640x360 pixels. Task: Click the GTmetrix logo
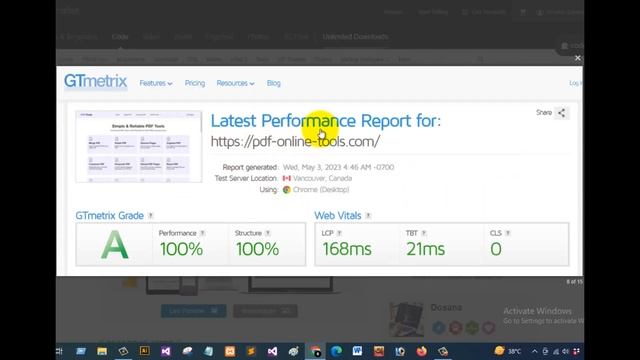[96, 81]
